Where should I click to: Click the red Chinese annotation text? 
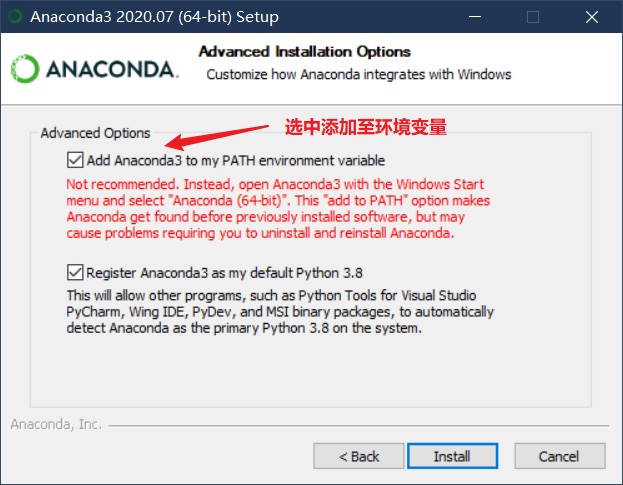coord(366,127)
